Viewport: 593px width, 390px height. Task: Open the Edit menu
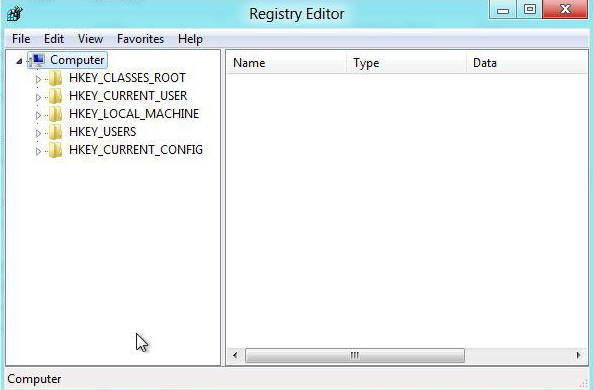[54, 39]
